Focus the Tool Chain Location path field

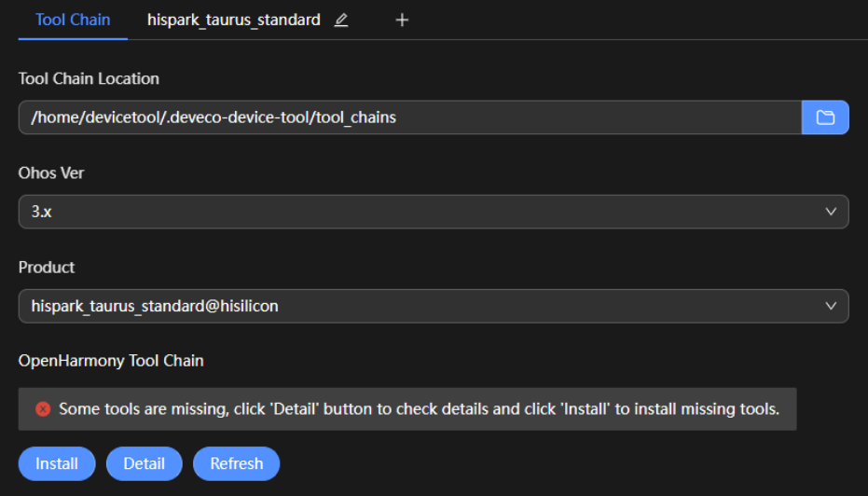[410, 117]
